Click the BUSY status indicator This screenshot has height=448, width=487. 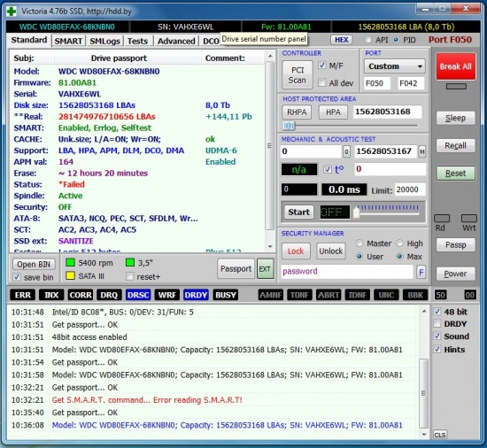(x=226, y=295)
